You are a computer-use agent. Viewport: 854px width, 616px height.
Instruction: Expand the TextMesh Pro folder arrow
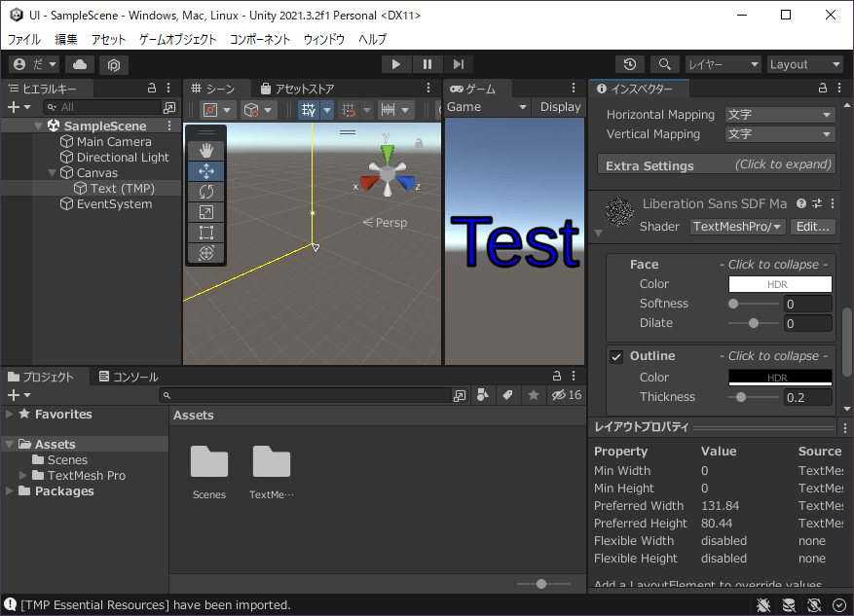[22, 475]
